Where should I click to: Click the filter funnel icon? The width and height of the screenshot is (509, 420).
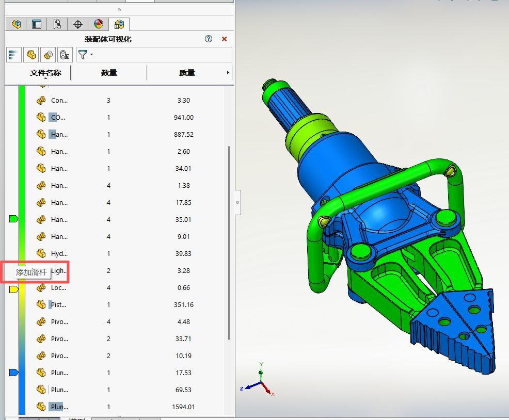point(83,55)
